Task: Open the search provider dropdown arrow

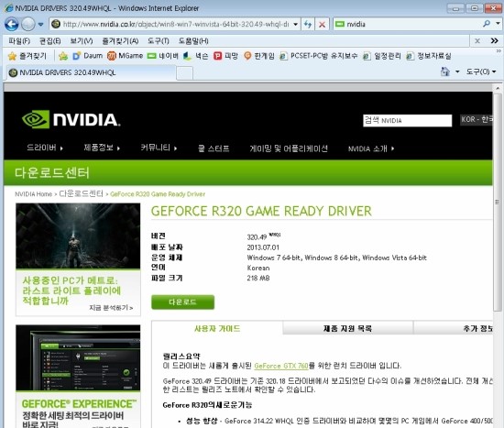Action: point(498,24)
